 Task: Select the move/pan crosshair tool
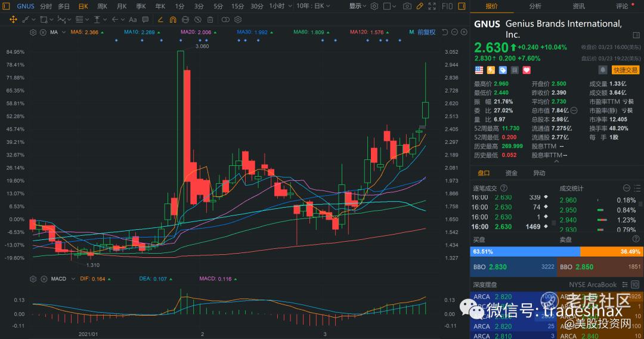13,19
